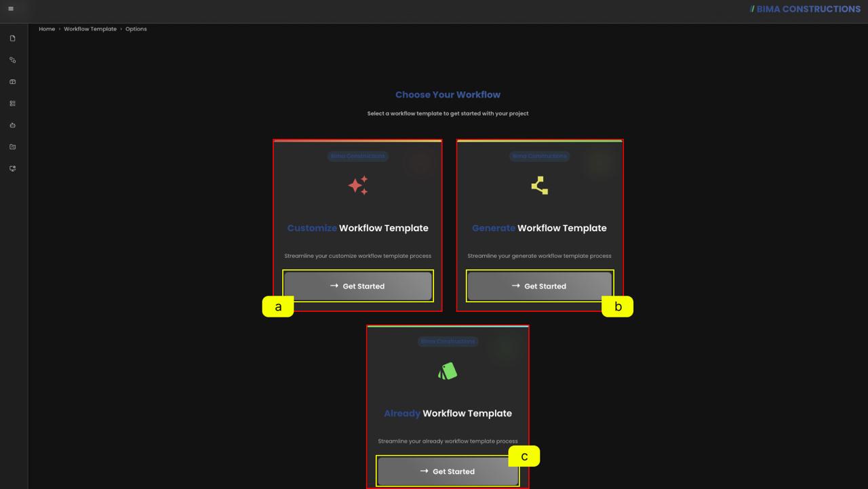Screen dimensions: 868x489
Task: Click the green swatch icon on the Already card
Action: [x=448, y=370]
